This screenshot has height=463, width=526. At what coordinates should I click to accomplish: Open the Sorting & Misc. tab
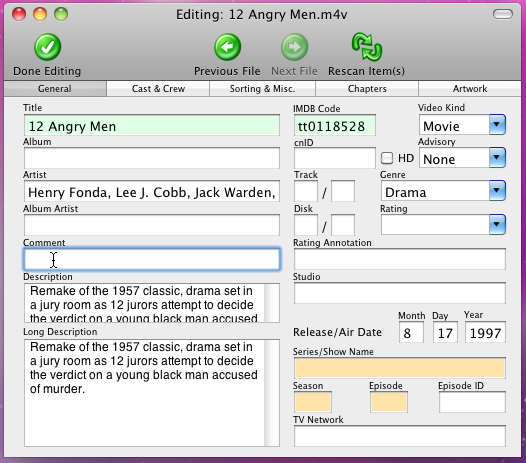coord(262,89)
